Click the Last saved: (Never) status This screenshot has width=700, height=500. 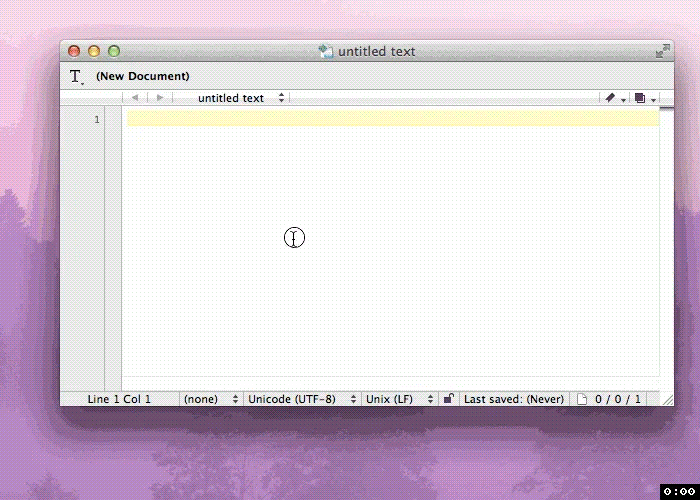514,399
